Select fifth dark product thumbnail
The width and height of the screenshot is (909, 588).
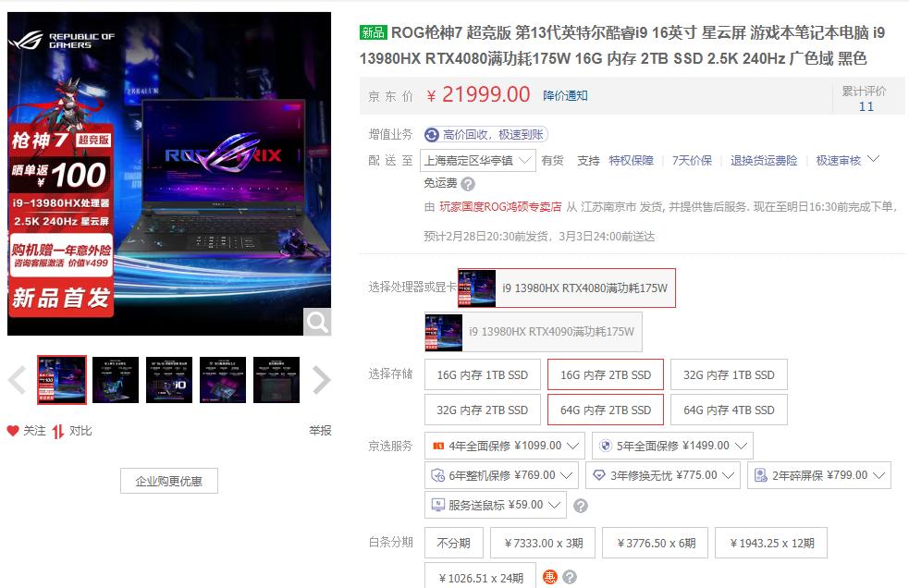276,380
